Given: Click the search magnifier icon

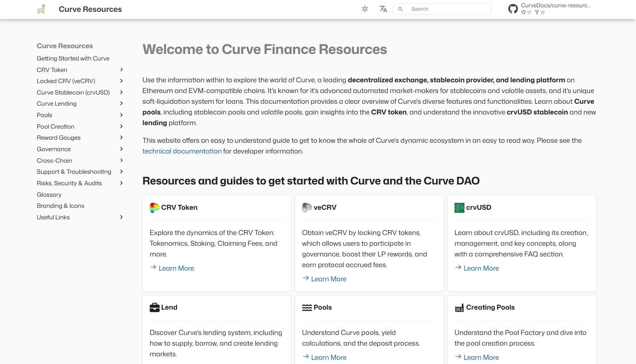Looking at the screenshot, I should (400, 9).
